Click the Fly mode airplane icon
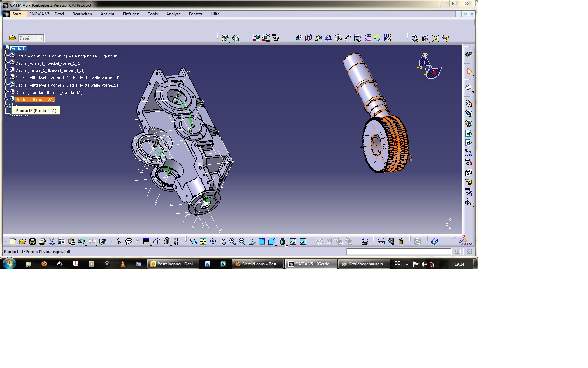 coord(194,241)
